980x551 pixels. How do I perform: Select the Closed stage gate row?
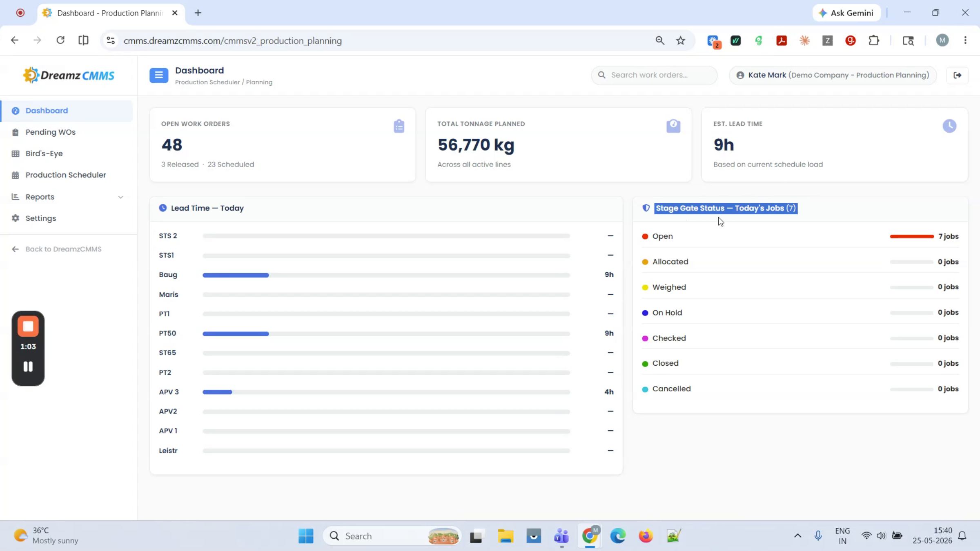click(x=800, y=363)
